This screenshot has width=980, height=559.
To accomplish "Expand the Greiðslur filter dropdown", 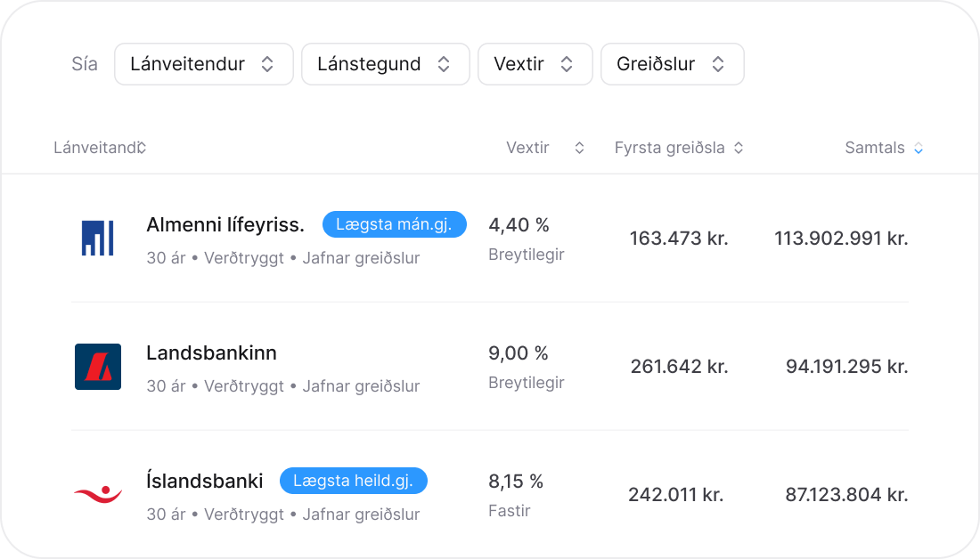I will pos(672,64).
